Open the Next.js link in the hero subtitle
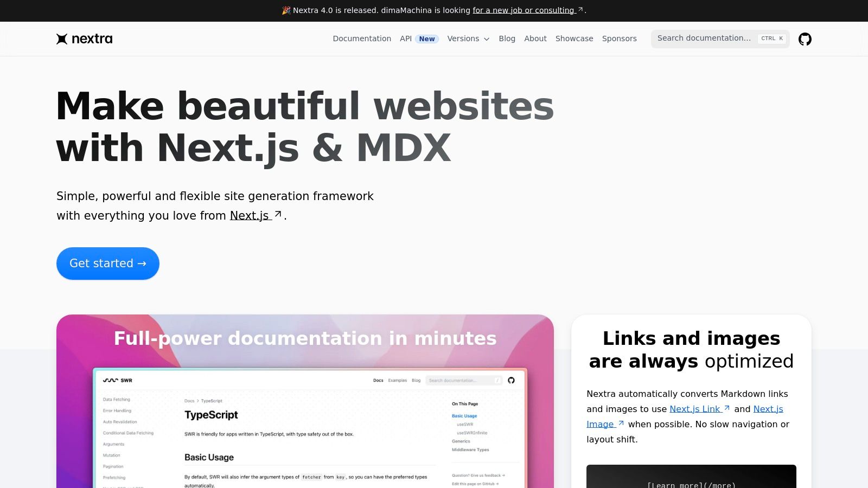868x488 pixels. 256,215
